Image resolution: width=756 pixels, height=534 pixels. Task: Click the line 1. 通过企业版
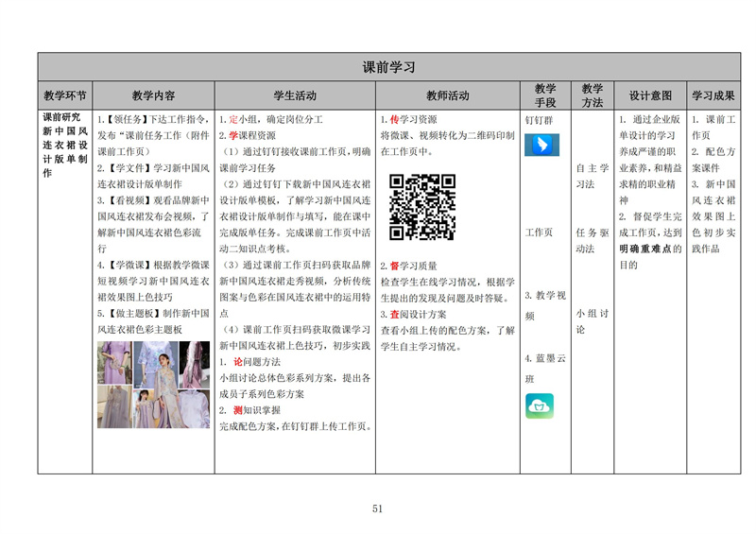[650, 119]
